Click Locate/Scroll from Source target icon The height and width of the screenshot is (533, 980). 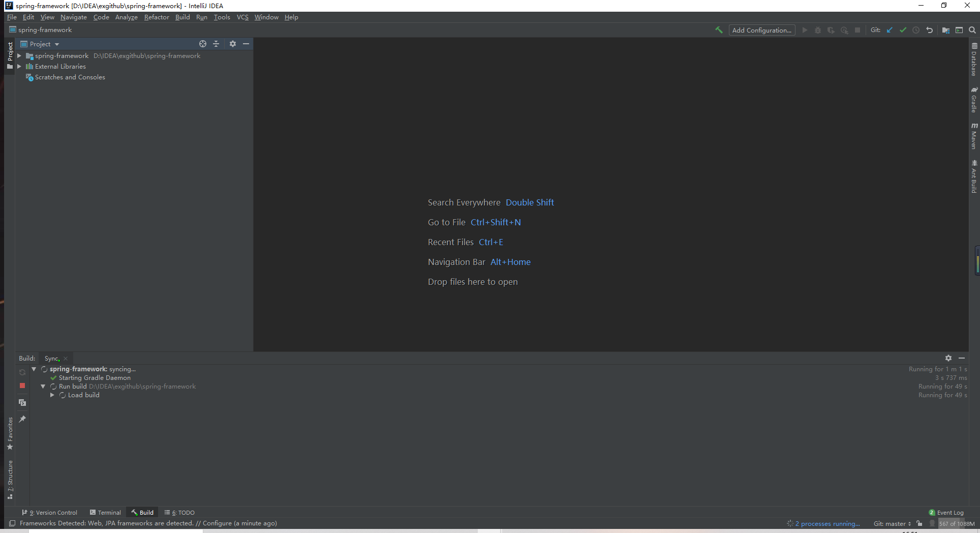click(203, 44)
